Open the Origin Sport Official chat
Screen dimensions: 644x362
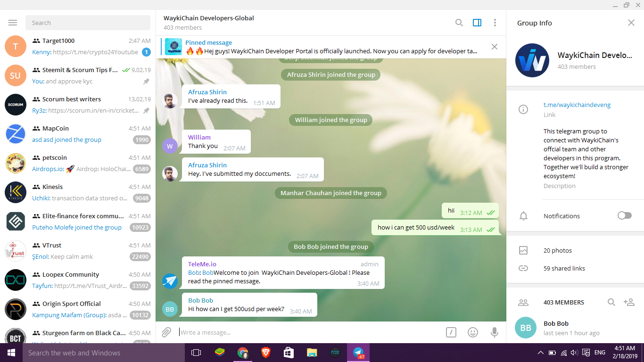click(78, 309)
